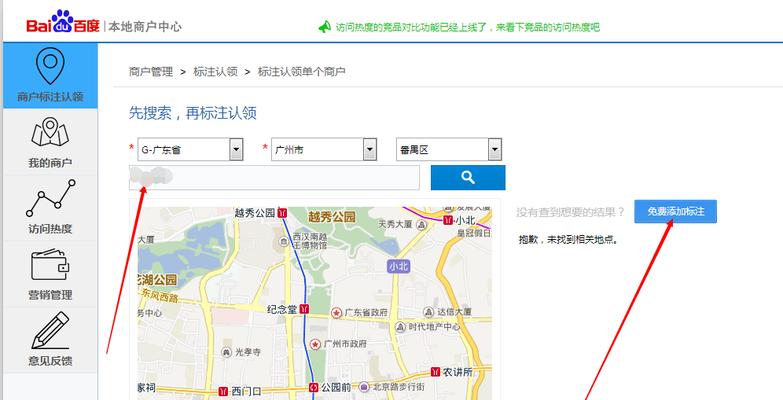
Task: Click the 天秀大厦 building marker
Action: (x=421, y=225)
